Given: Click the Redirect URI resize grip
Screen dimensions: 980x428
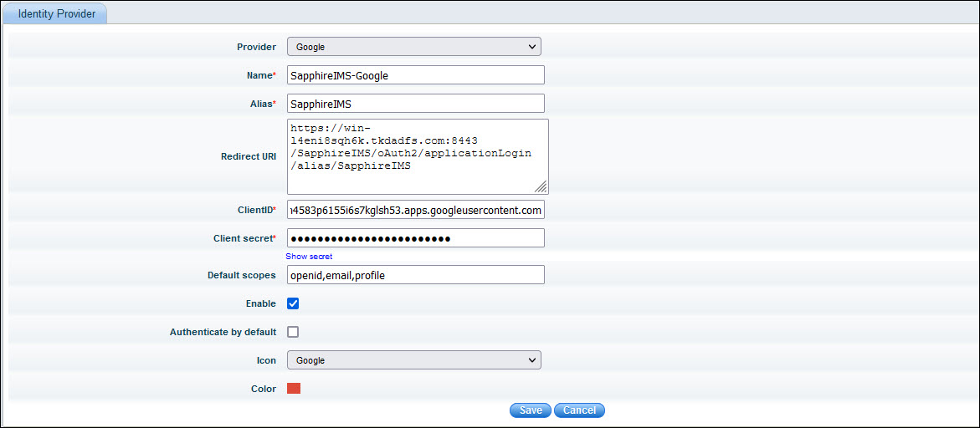Looking at the screenshot, I should point(541,187).
